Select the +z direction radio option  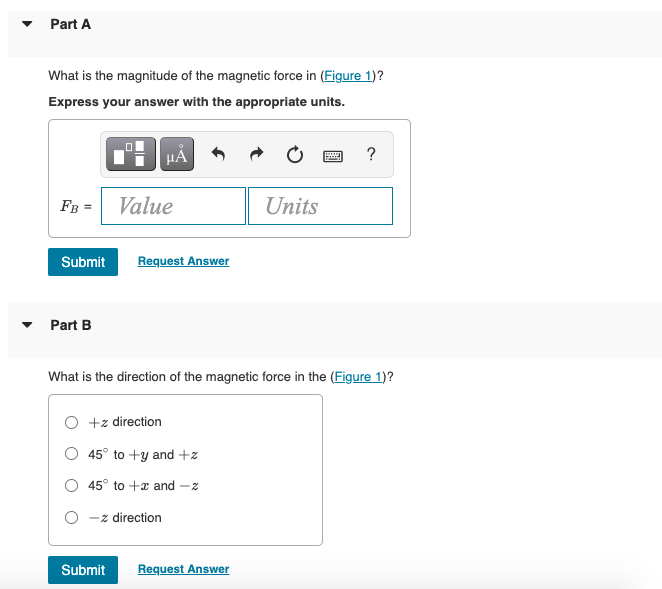71,422
